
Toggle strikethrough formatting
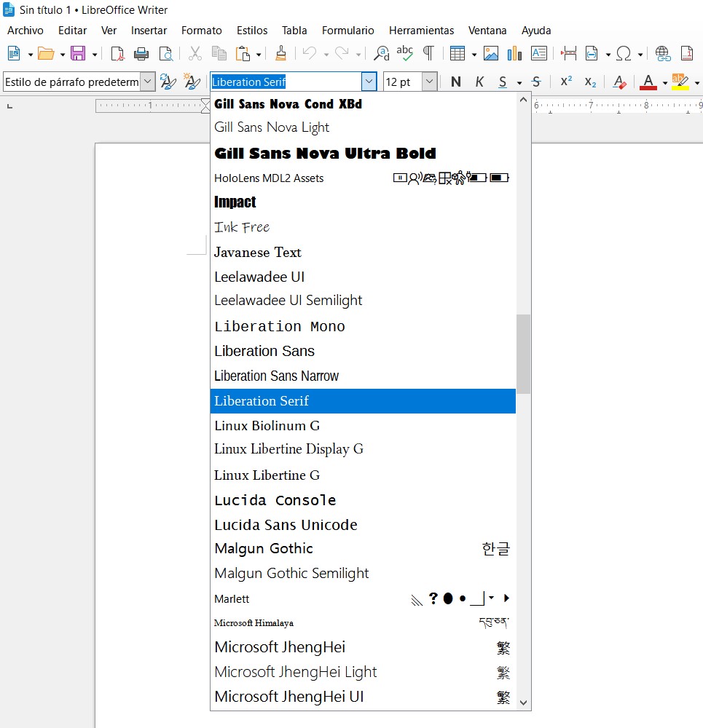pyautogui.click(x=536, y=82)
